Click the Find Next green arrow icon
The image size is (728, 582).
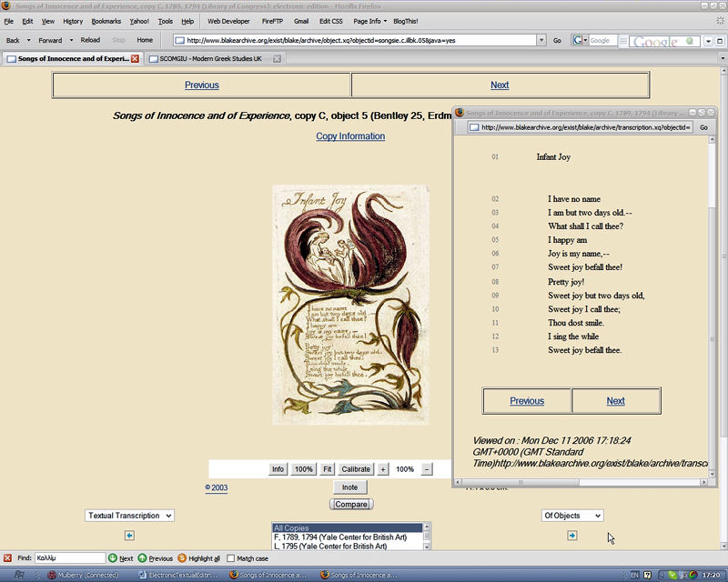pyautogui.click(x=113, y=558)
